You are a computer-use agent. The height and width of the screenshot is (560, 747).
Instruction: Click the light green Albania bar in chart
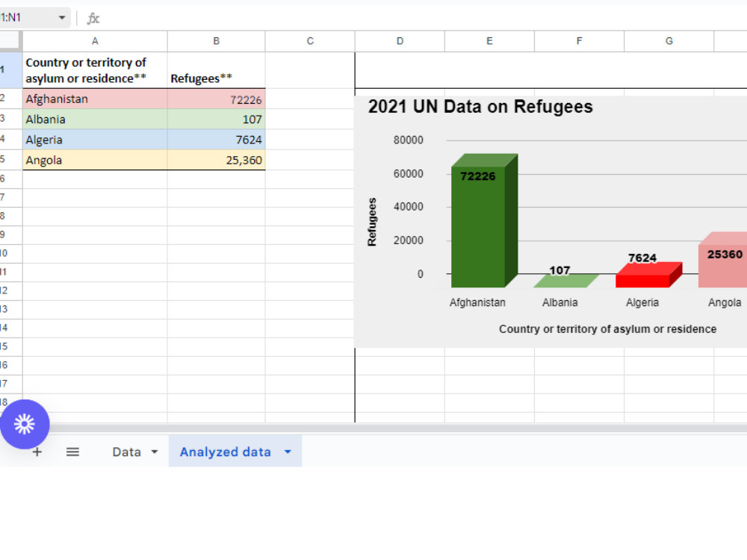click(x=565, y=281)
